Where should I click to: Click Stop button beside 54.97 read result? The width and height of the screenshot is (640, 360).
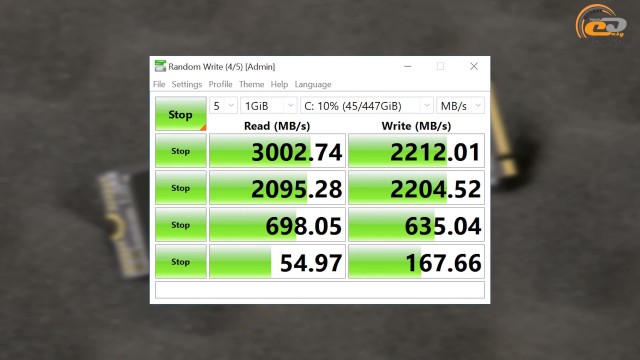pos(181,262)
